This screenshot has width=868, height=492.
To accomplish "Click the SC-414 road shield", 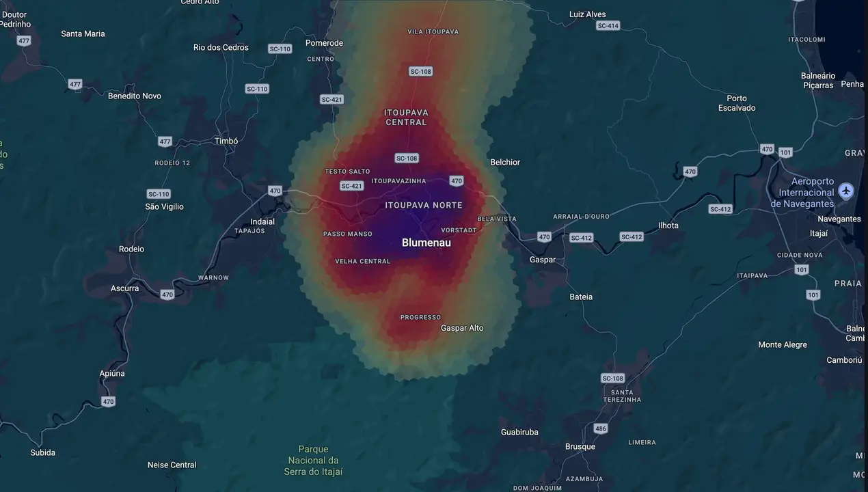I will click(608, 26).
